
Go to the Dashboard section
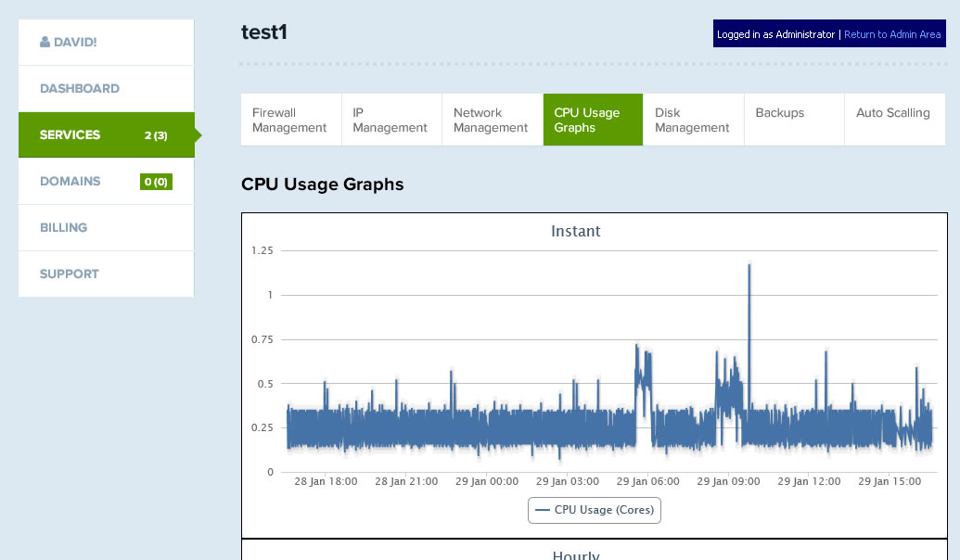pyautogui.click(x=106, y=88)
